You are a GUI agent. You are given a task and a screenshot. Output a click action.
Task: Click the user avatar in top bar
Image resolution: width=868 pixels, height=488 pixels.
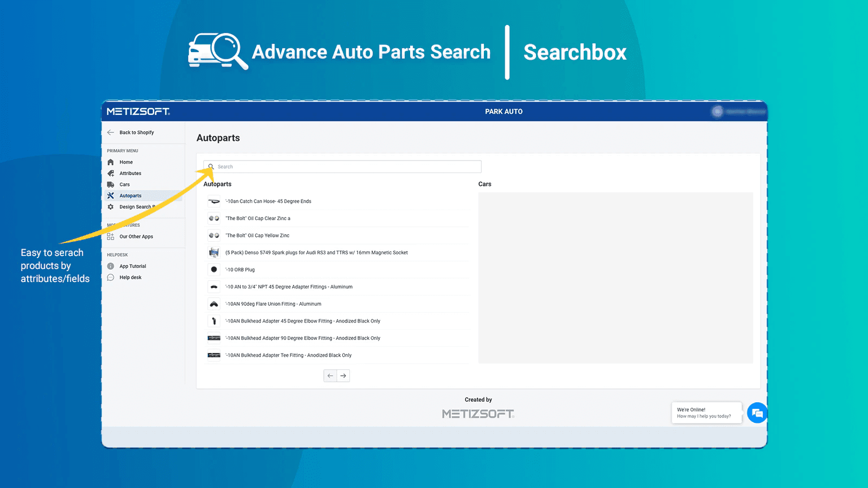(717, 112)
